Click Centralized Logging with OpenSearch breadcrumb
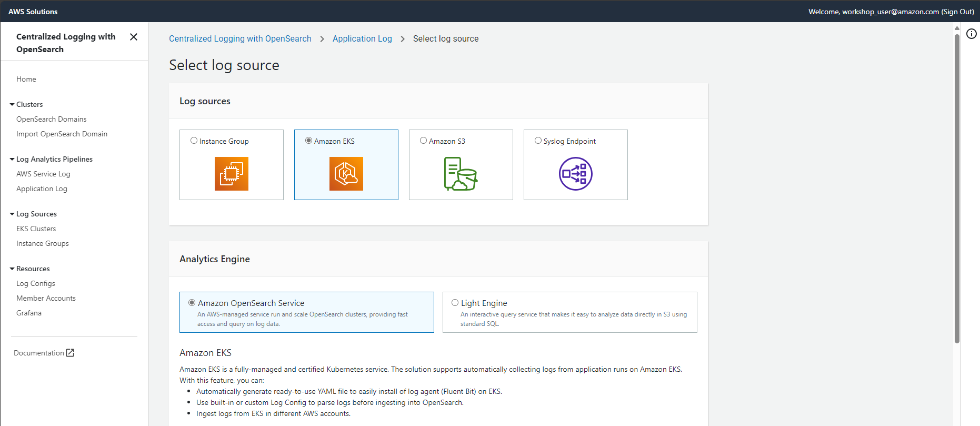The image size is (980, 426). 240,38
